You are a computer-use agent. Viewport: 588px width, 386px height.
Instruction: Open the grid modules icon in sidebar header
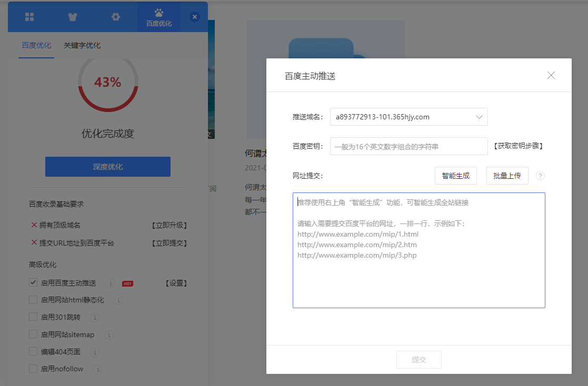tap(29, 17)
